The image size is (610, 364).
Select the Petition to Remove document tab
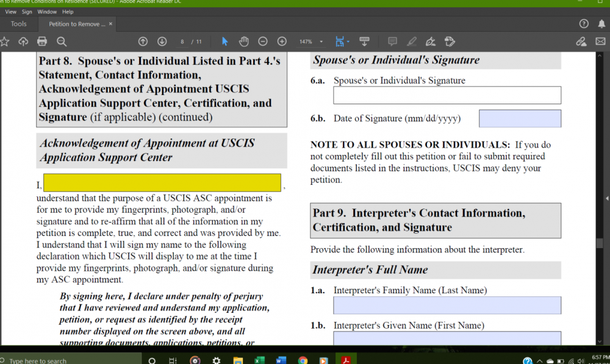(x=77, y=24)
